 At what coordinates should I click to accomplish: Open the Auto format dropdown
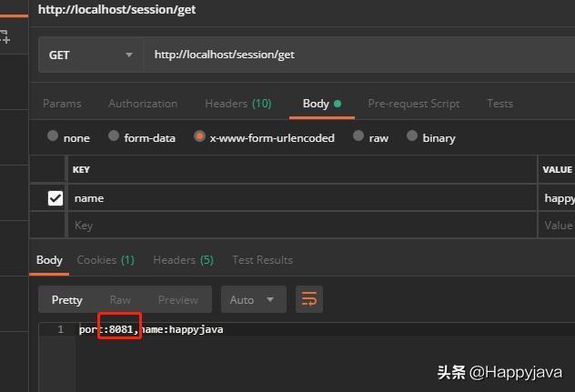254,299
